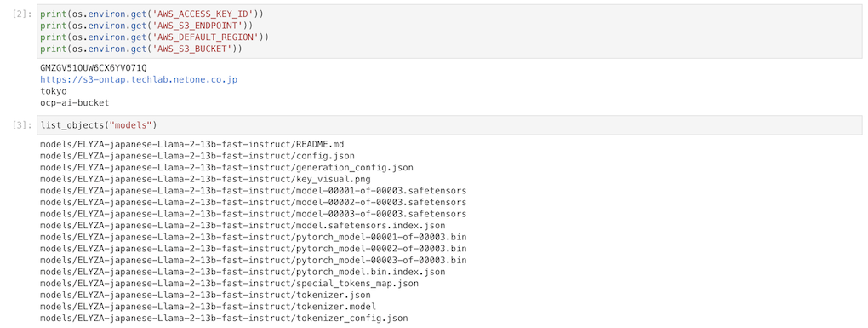
Task: Click the generation_config.json path line
Action: click(226, 167)
